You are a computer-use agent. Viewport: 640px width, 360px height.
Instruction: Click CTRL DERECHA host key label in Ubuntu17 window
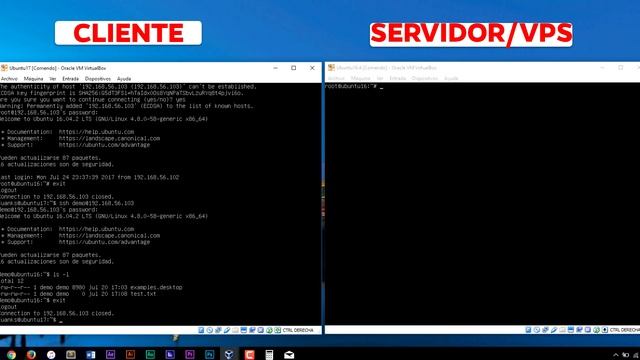click(x=298, y=330)
